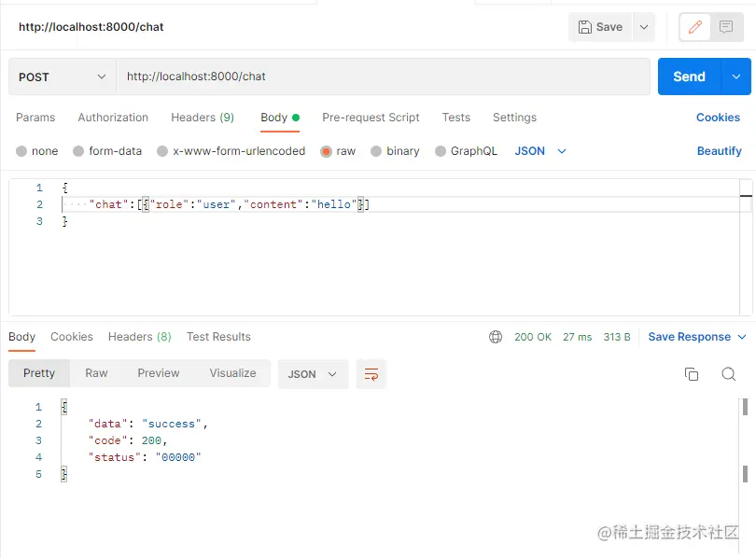Choose the x-www-form-urlencoded radio option

click(x=162, y=151)
